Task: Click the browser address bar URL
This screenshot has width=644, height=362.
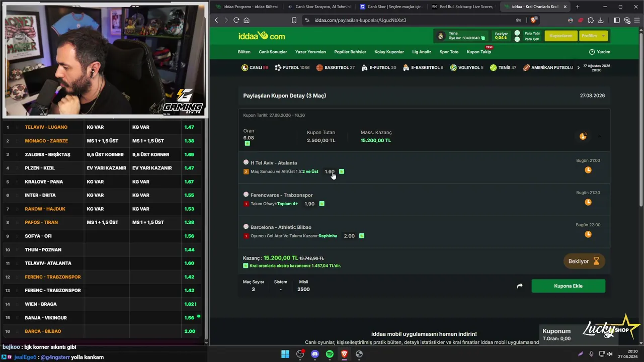Action: click(x=360, y=20)
